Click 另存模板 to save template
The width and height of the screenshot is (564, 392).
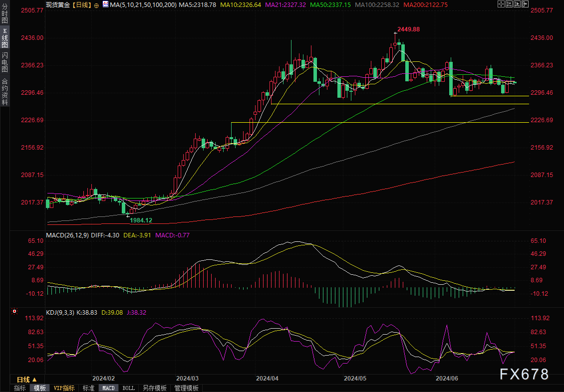point(154,388)
